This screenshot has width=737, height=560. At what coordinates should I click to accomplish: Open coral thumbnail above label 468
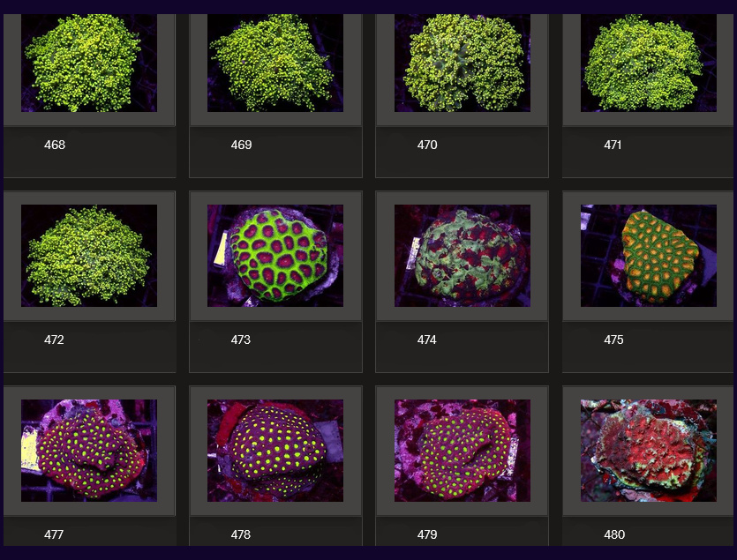[89, 63]
